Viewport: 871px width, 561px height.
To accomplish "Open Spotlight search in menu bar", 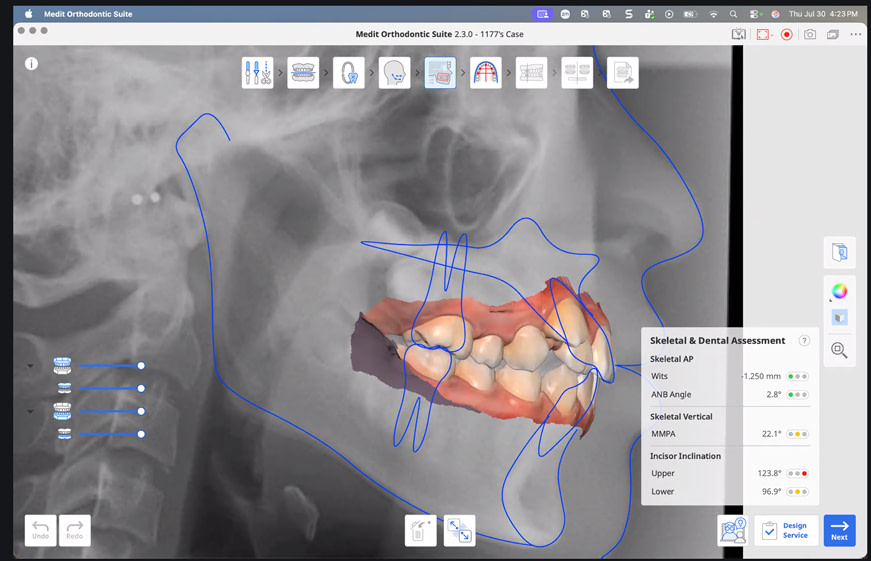I will click(733, 14).
